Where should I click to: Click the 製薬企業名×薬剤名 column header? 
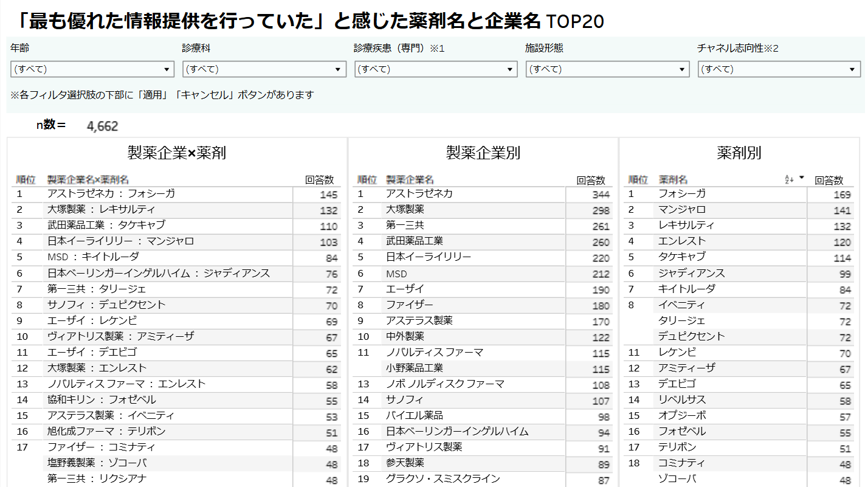[88, 180]
